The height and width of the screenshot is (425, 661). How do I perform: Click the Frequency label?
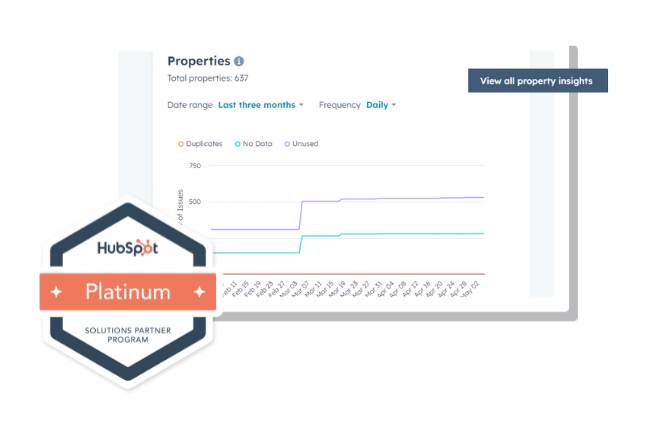click(340, 105)
